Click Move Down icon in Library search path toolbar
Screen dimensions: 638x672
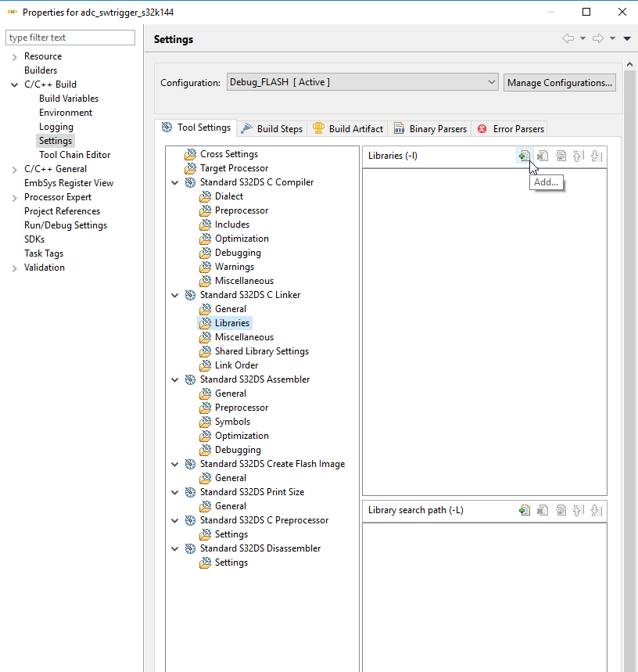[x=597, y=510]
